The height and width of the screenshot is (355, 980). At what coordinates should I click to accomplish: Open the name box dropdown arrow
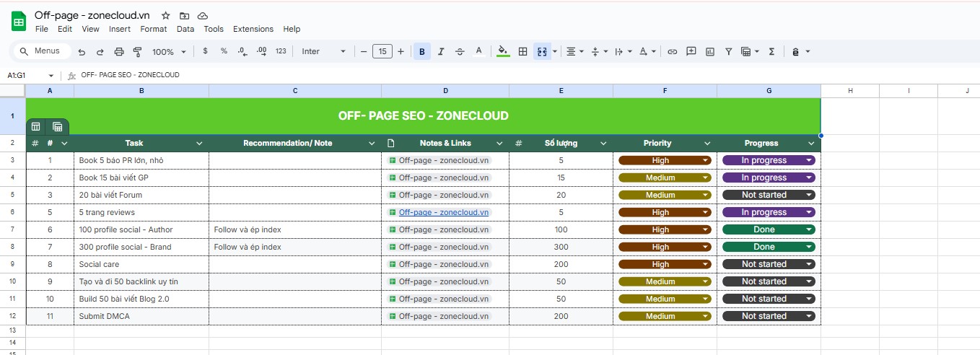(52, 75)
